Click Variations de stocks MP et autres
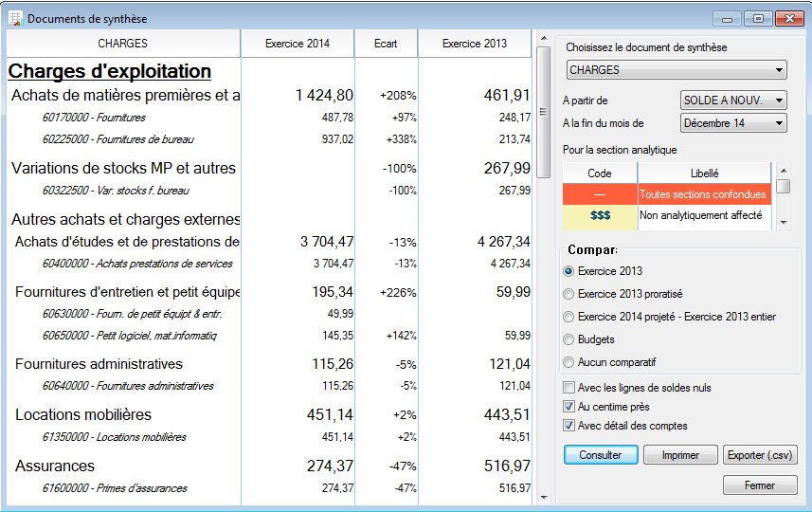 tap(123, 169)
